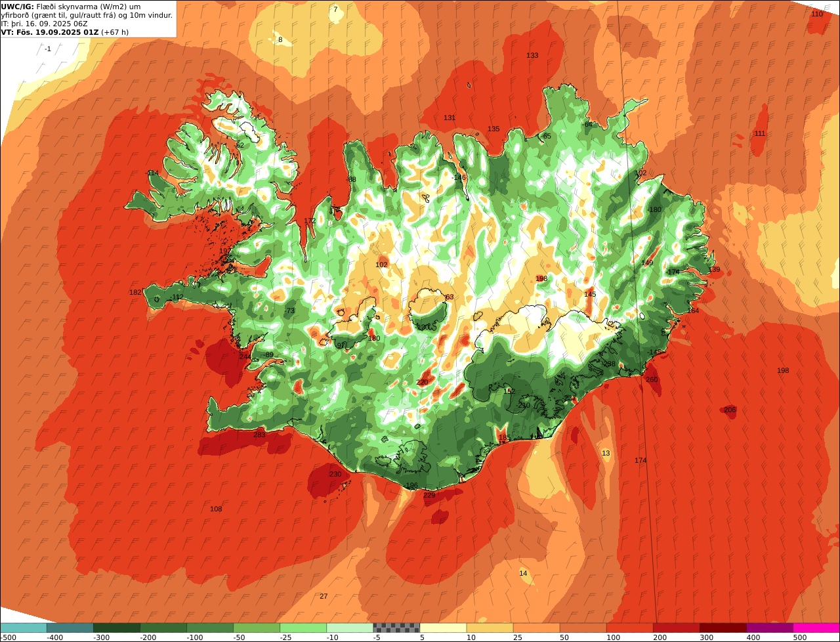The height and width of the screenshot is (642, 840).
Task: Select the pale yellow legend swatch above 5
Action: pos(443,628)
